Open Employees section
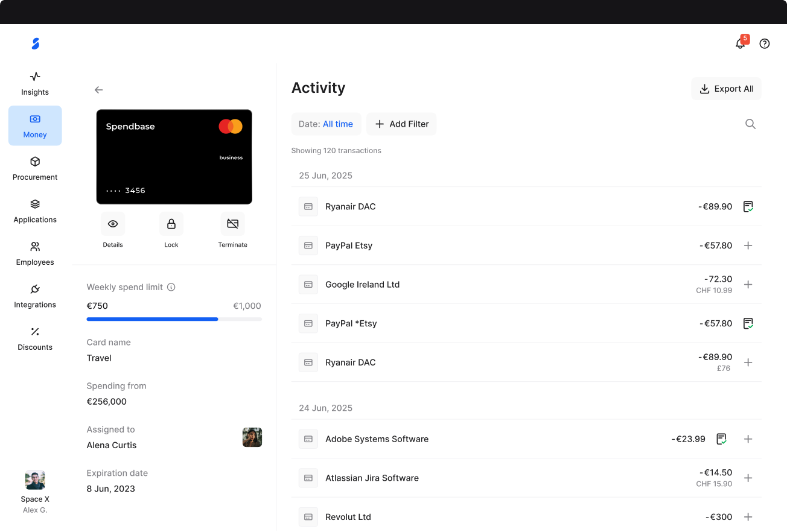The height and width of the screenshot is (532, 787). tap(35, 253)
